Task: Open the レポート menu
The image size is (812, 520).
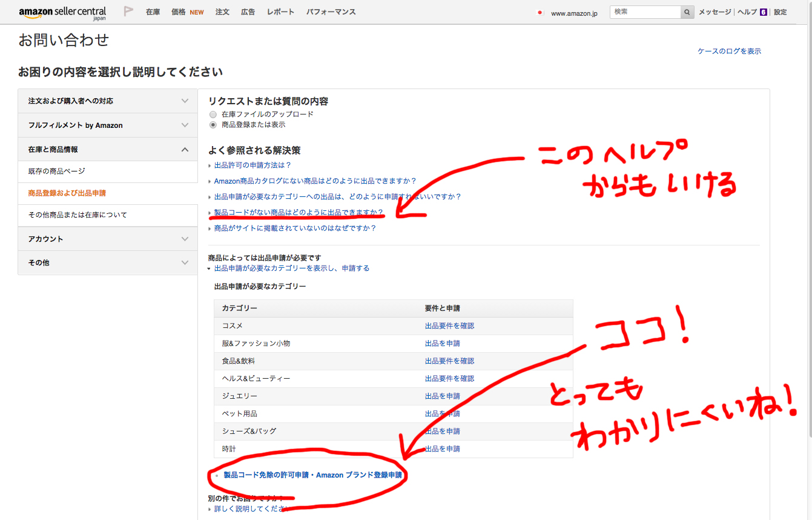Action: (280, 12)
